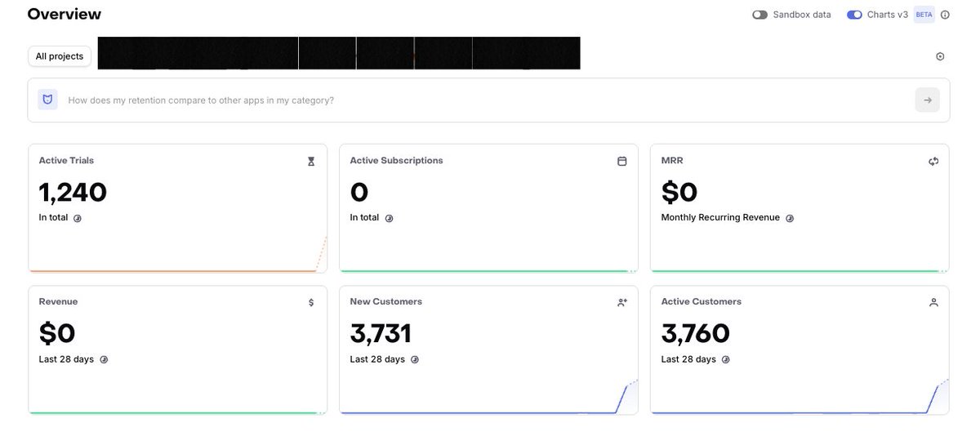Image resolution: width=980 pixels, height=436 pixels.
Task: Open the overview settings gear icon
Action: point(940,56)
